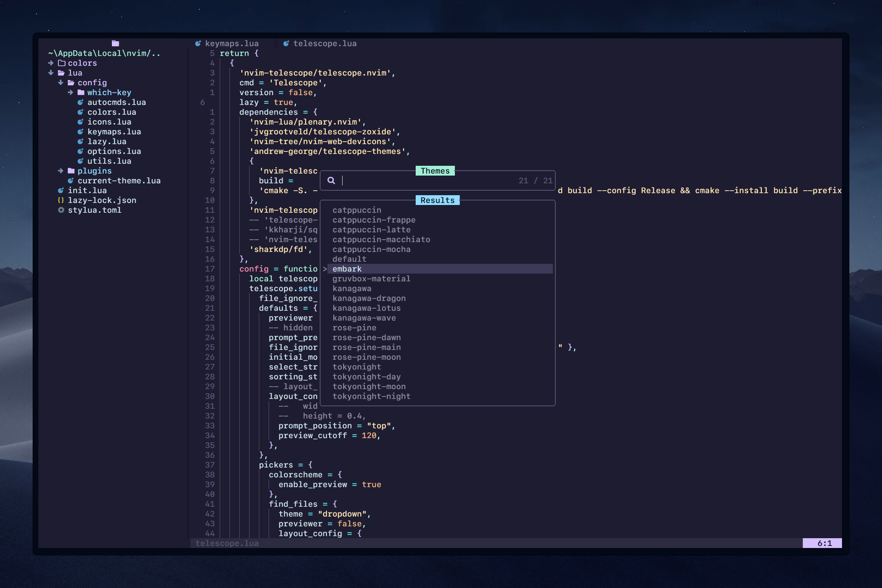Expand the plugins folder arrow
The image size is (882, 588).
point(61,171)
